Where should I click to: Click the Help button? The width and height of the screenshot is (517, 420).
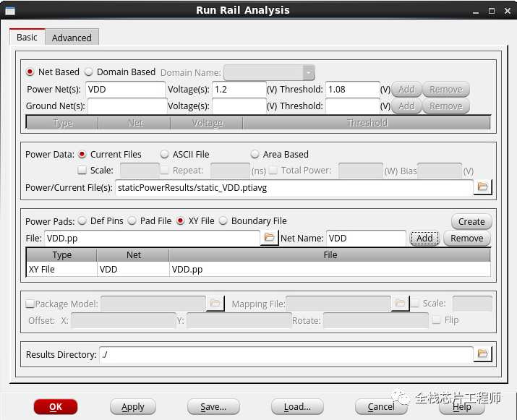pos(461,407)
